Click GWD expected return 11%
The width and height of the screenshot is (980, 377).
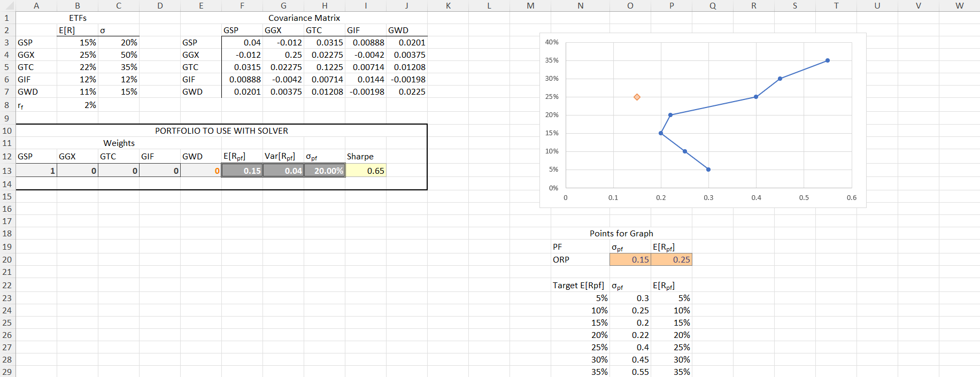click(78, 91)
